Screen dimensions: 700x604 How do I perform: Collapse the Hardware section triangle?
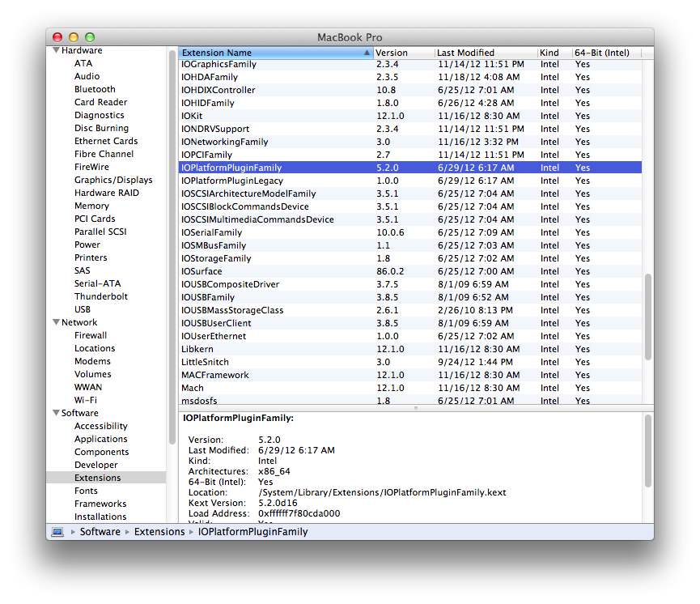56,50
